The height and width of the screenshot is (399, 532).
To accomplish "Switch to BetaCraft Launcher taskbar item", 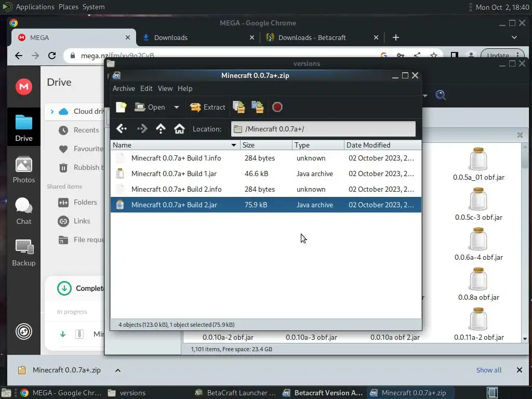I will [x=236, y=393].
